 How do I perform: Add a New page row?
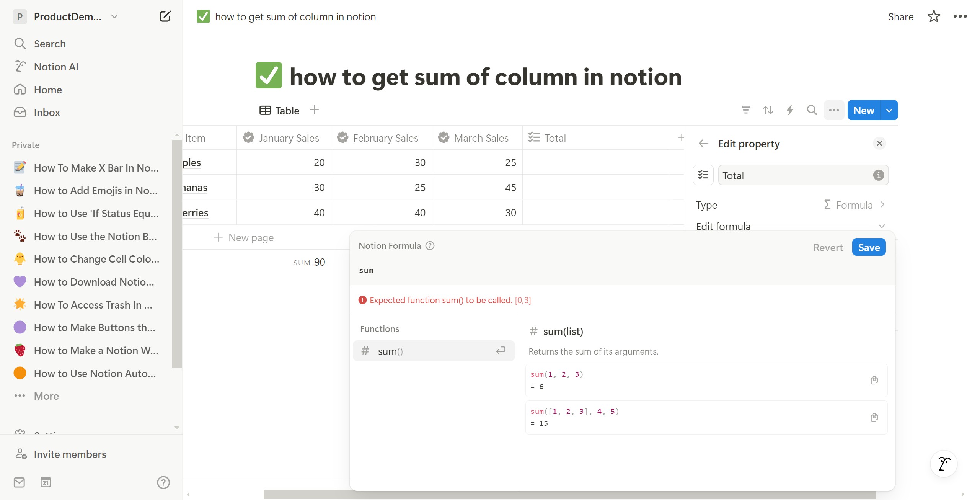click(x=243, y=237)
